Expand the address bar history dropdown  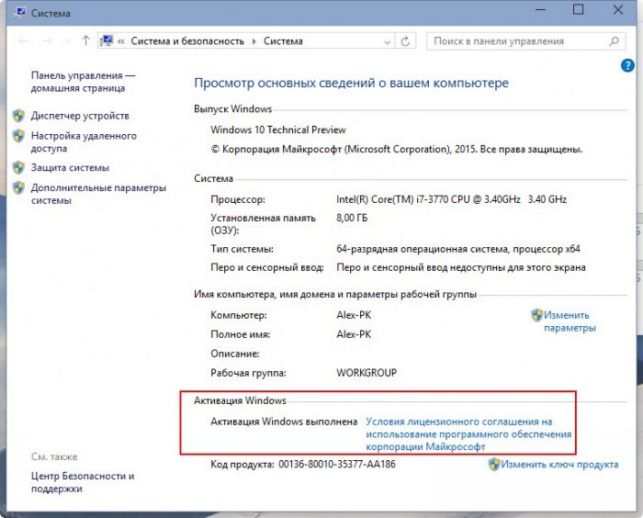click(387, 41)
